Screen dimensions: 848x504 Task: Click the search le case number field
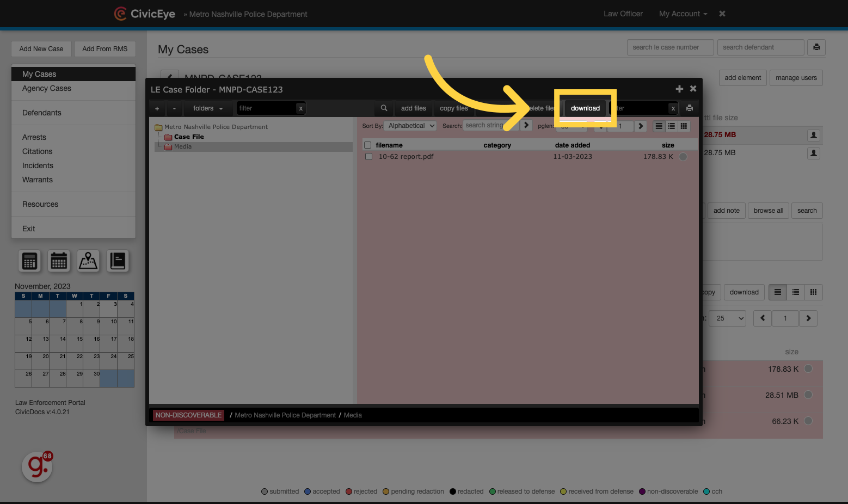(x=670, y=47)
